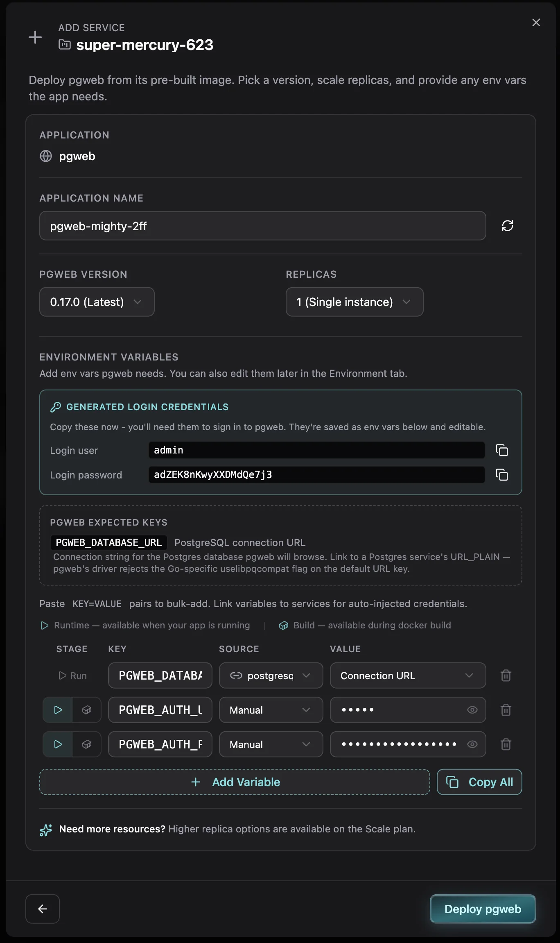The height and width of the screenshot is (943, 560).
Task: Edit the PGWEB_AUTH_U key field
Action: [160, 710]
